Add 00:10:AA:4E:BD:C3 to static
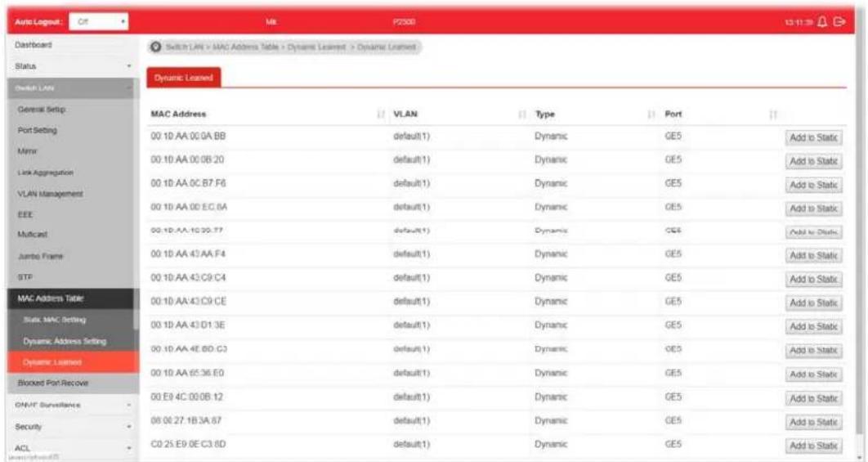The image size is (868, 462). point(813,351)
